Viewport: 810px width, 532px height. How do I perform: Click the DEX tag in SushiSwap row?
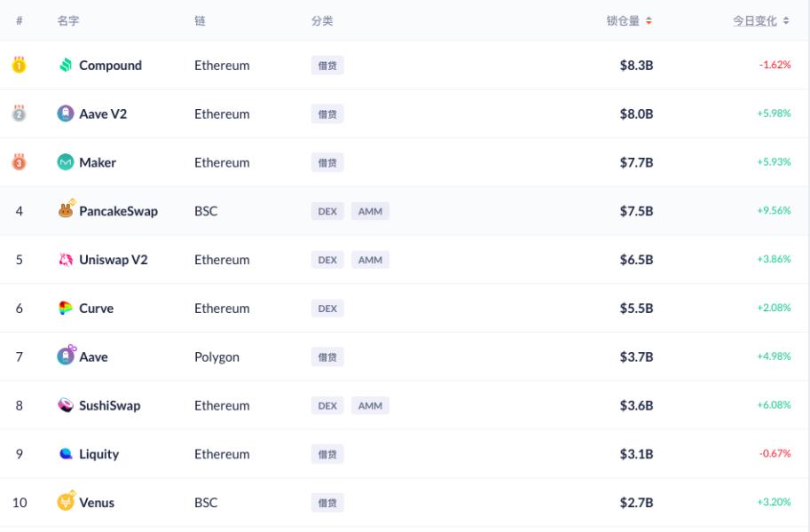pyautogui.click(x=327, y=405)
